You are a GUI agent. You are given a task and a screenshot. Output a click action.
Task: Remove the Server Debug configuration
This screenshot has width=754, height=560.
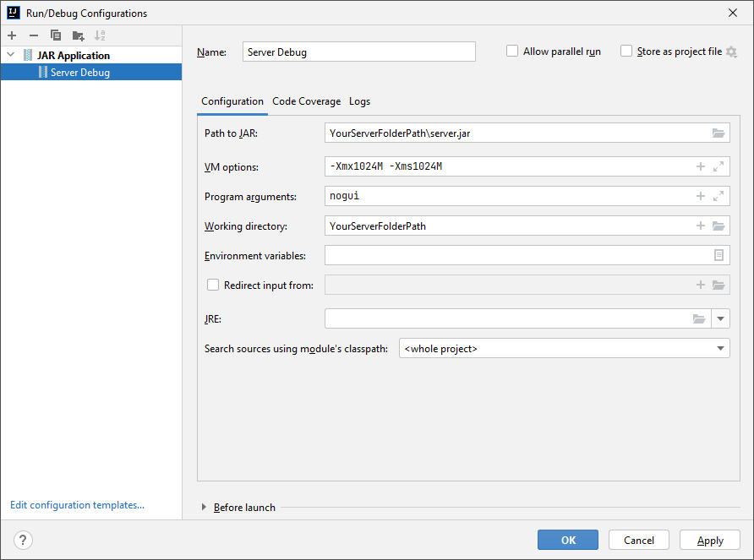pyautogui.click(x=32, y=35)
